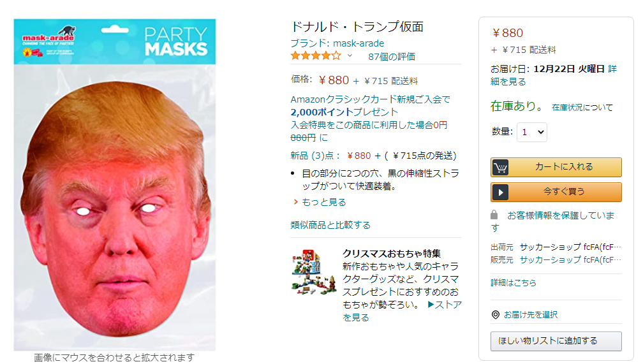The height and width of the screenshot is (364, 643).
Task: Click the four-star rating stars
Action: [316, 55]
